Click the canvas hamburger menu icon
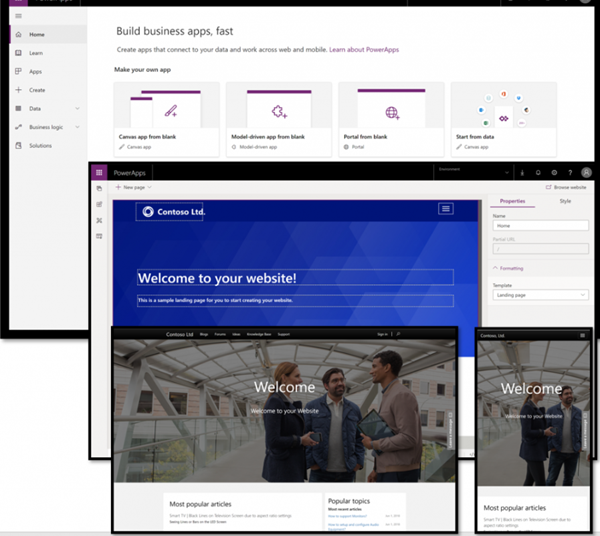The width and height of the screenshot is (600, 536). pos(446,209)
